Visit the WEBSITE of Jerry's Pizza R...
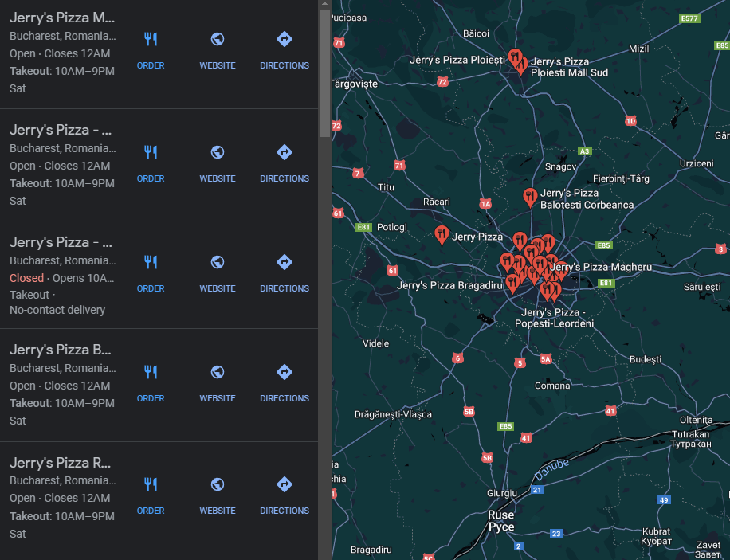This screenshot has height=560, width=730. coord(218,484)
